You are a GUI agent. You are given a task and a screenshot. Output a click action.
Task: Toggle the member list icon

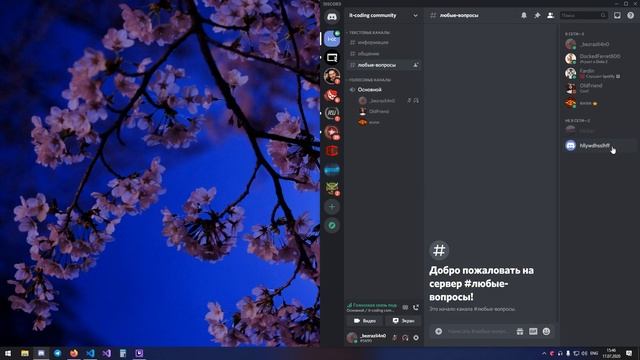point(551,16)
